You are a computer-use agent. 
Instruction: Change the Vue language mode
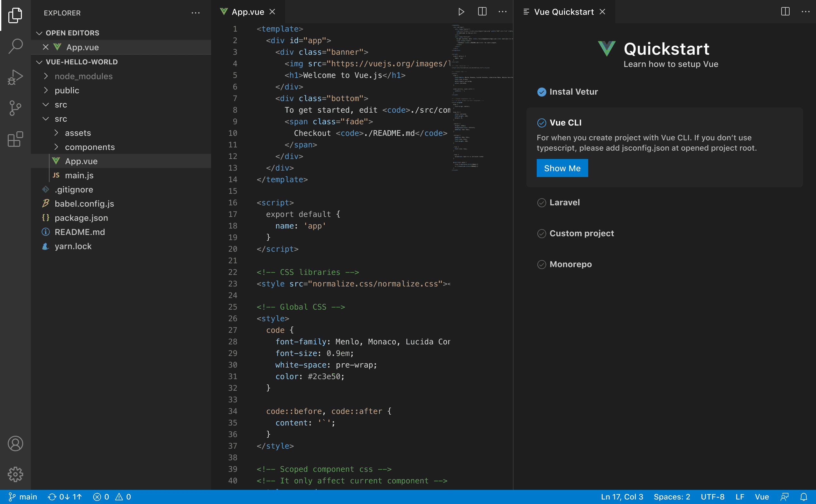click(x=762, y=497)
